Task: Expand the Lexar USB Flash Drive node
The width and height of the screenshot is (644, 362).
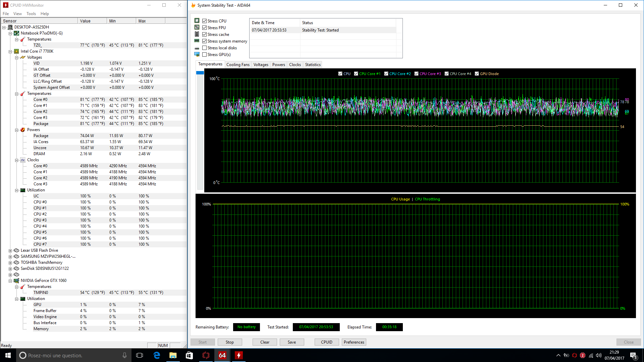Action: click(x=10, y=251)
